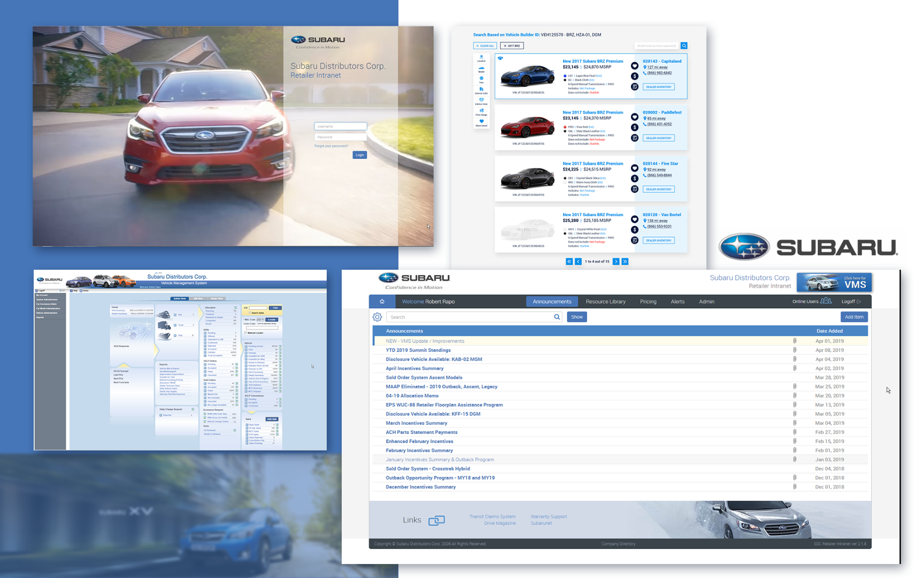The image size is (924, 578).
Task: Click the magnifier search button above vehicle results
Action: coord(684,46)
